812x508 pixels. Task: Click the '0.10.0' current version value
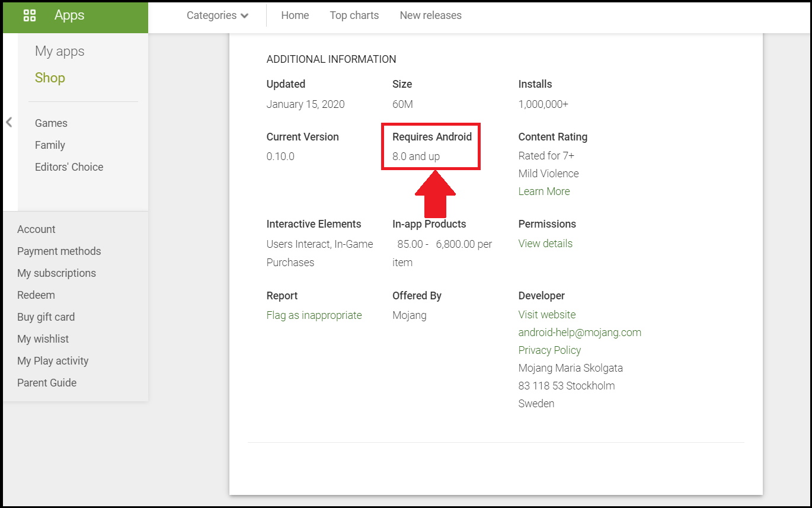pos(280,156)
